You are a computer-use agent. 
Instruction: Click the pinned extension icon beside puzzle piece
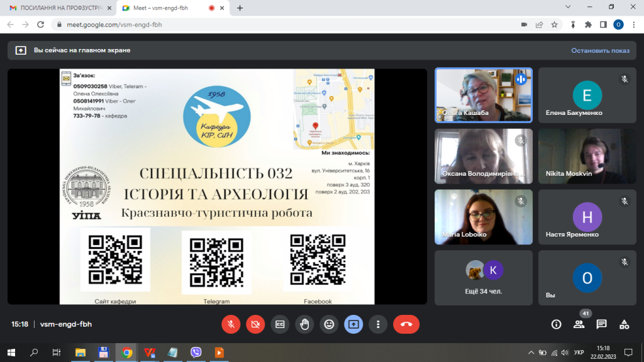pyautogui.click(x=573, y=25)
